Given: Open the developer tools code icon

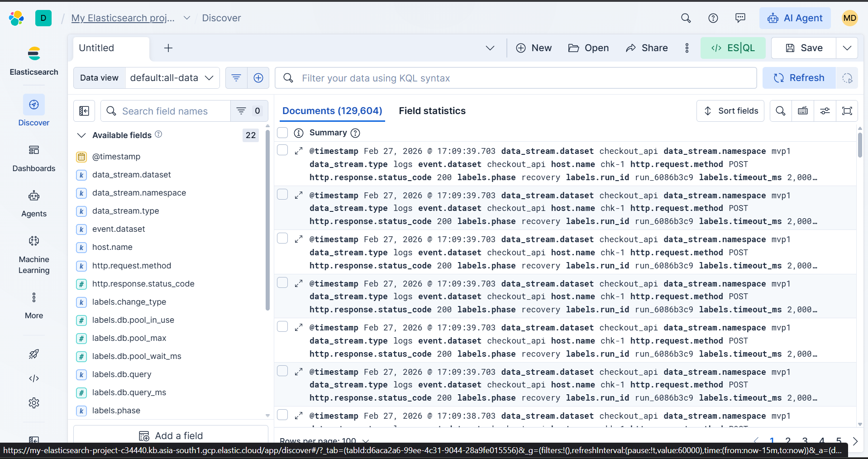Looking at the screenshot, I should tap(34, 378).
